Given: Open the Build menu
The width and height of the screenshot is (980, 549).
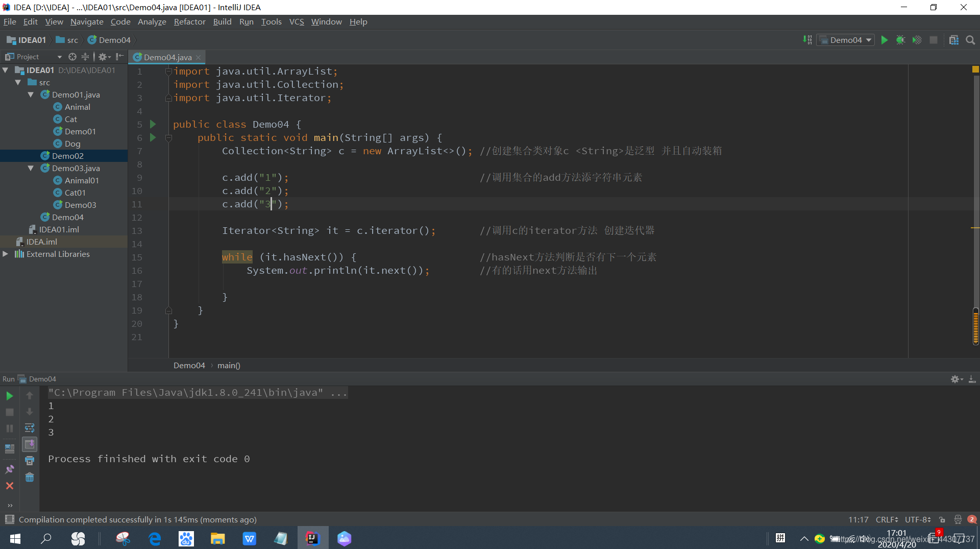Looking at the screenshot, I should tap(222, 21).
